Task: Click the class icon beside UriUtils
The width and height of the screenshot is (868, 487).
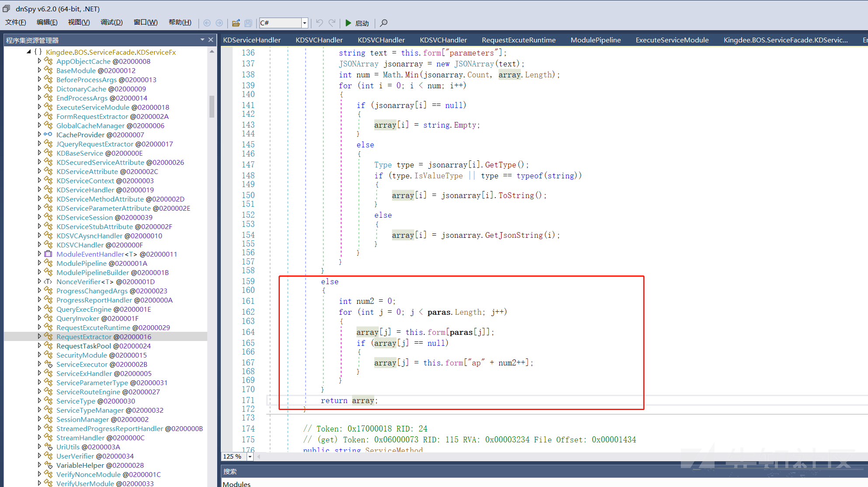Action: tap(48, 447)
